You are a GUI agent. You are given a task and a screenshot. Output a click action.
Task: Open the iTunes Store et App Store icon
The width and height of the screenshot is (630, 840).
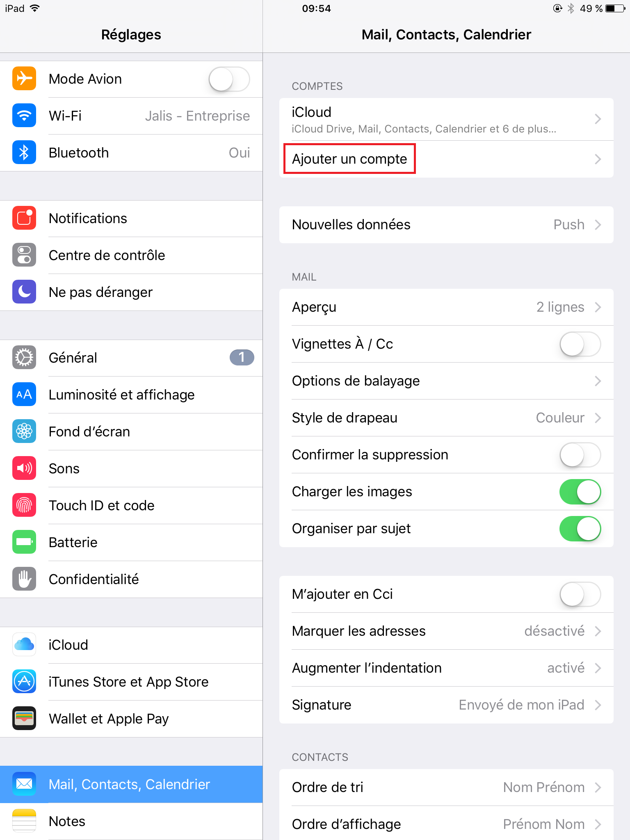point(24,681)
